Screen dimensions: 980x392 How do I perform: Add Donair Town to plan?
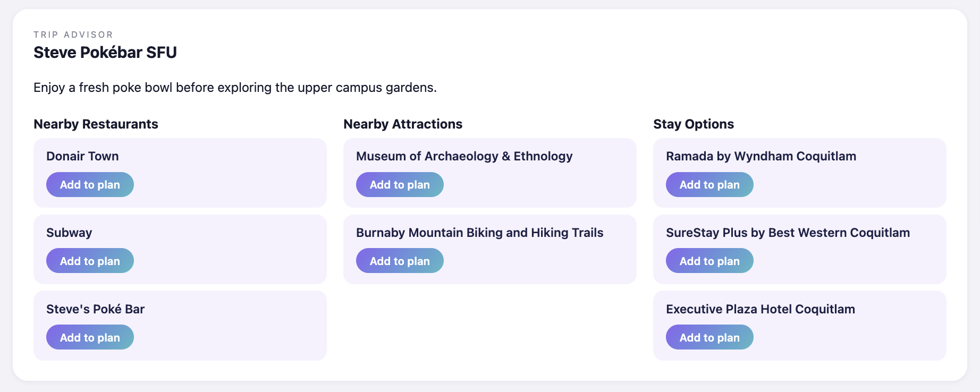90,185
